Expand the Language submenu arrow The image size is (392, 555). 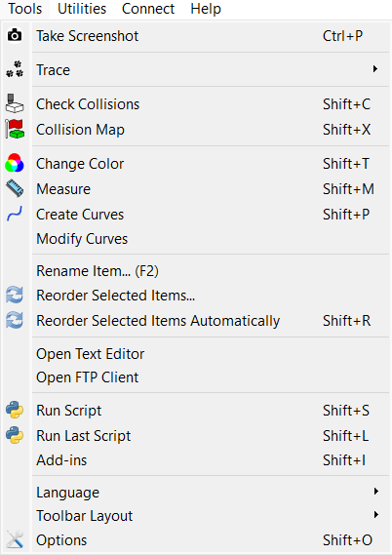tap(376, 492)
